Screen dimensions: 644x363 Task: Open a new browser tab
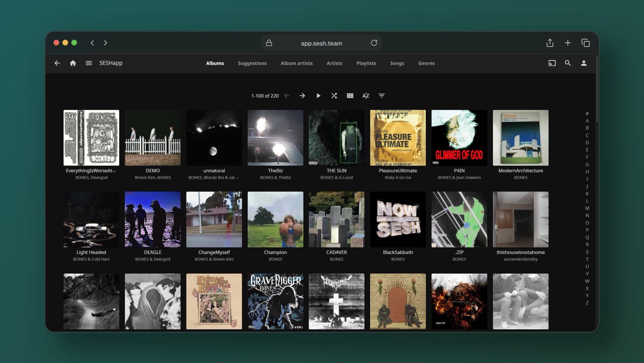tap(568, 43)
